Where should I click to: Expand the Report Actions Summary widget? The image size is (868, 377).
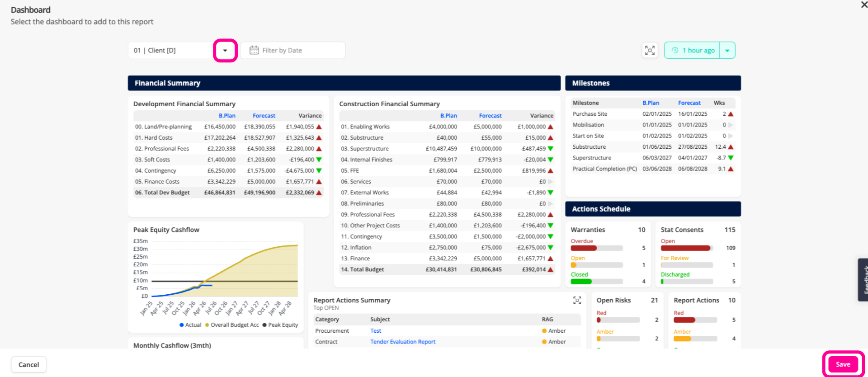(x=577, y=300)
